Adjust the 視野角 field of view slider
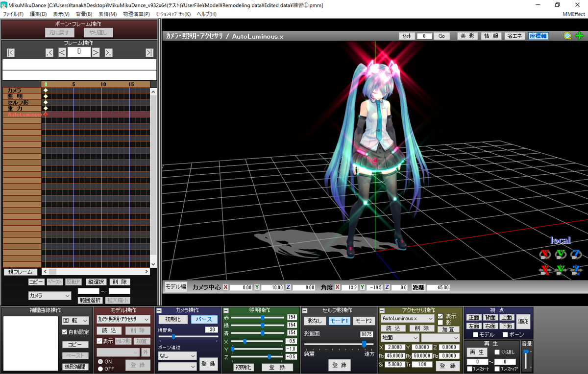588x374 pixels. tap(189, 337)
